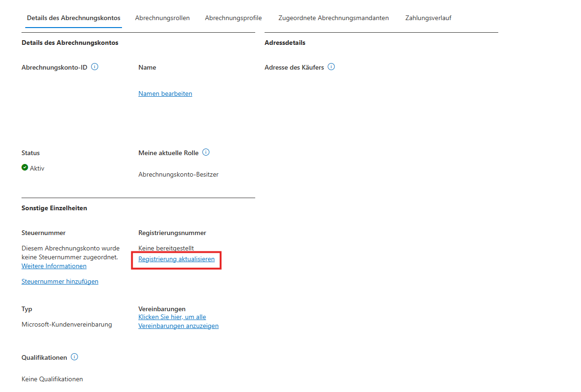Select the Details des Abrechnungskontos tab
Screen dimensions: 581x392
pos(73,18)
